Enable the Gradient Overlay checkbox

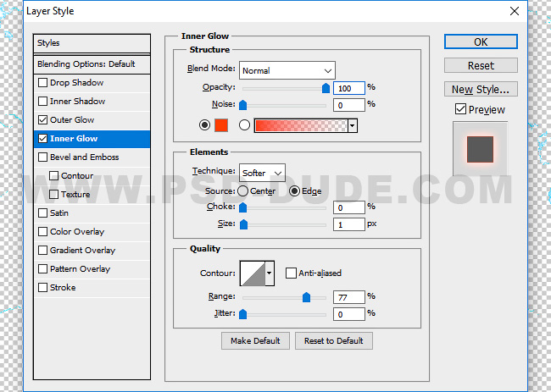42,251
